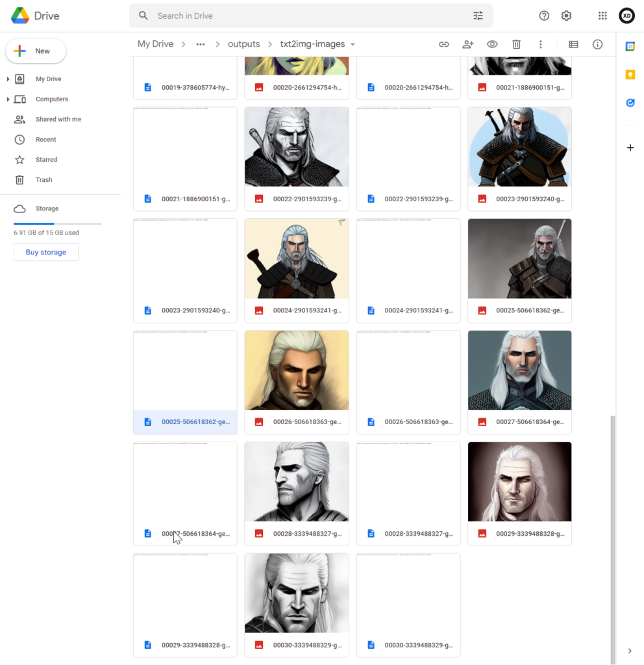Viewport: 644px width, 665px height.
Task: Expand the Computers tree arrow
Action: (8, 99)
